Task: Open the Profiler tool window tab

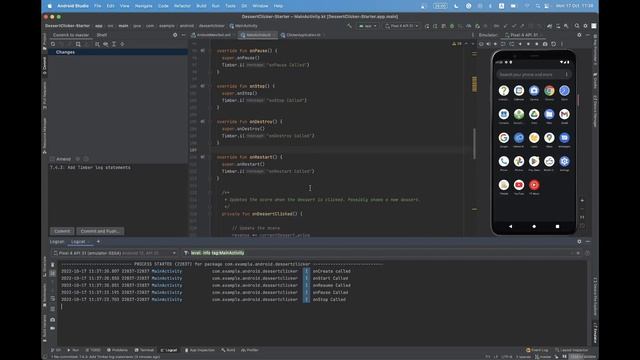Action: click(x=250, y=350)
